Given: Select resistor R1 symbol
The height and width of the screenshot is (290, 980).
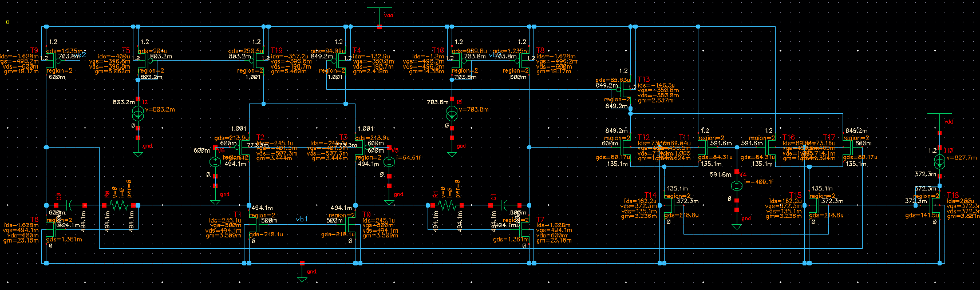Looking at the screenshot, I should [448, 205].
